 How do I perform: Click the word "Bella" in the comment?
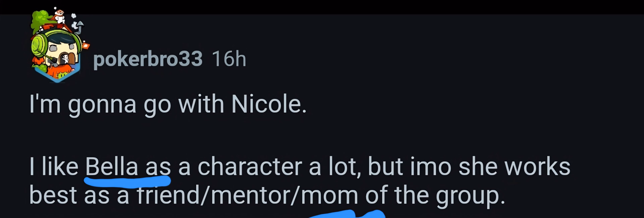pos(112,166)
